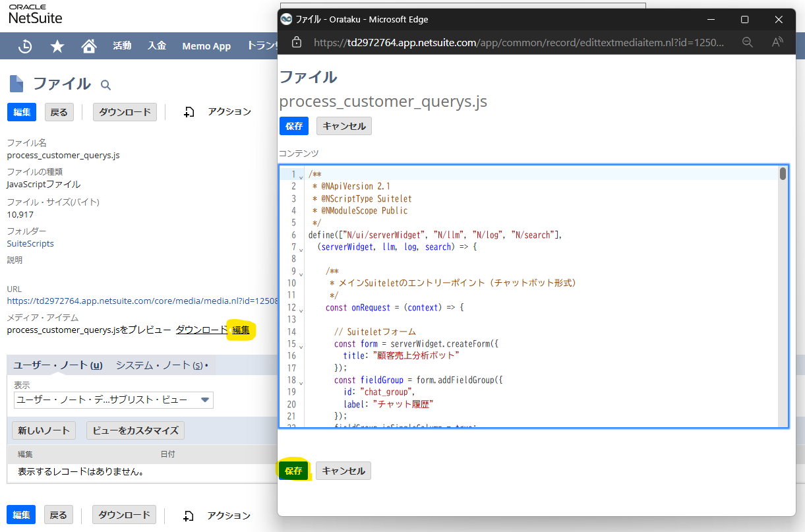Collapse the comment block at line 9
The height and width of the screenshot is (532, 805).
[301, 273]
